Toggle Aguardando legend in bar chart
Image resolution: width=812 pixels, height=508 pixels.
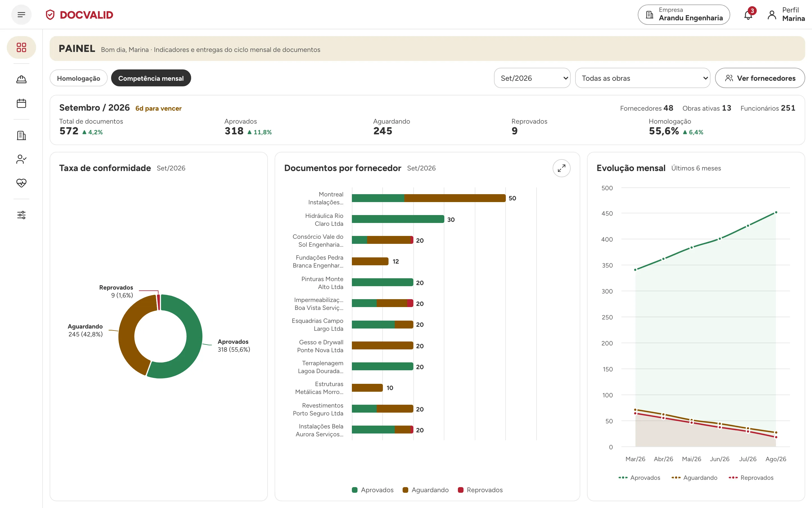(x=425, y=490)
